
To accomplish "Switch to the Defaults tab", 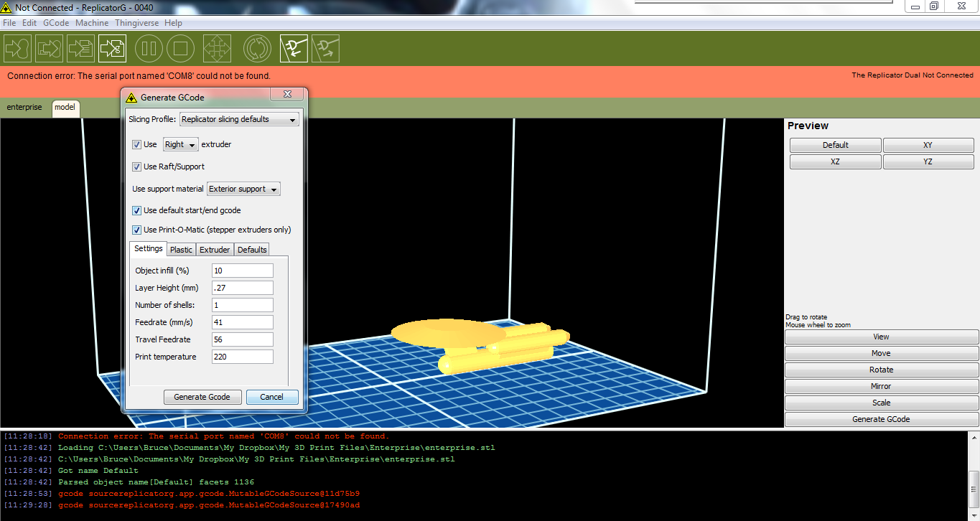I will (252, 250).
